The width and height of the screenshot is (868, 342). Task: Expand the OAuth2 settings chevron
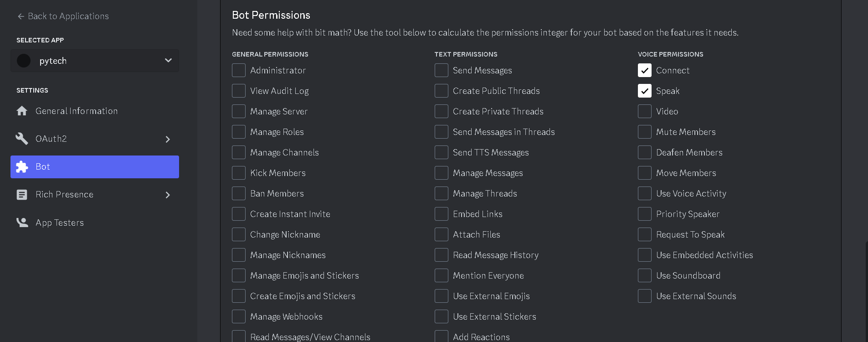(x=168, y=139)
